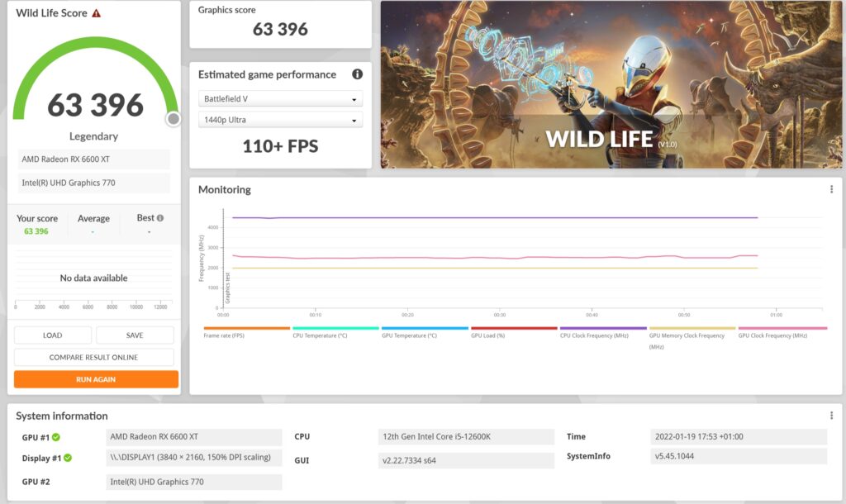Click COMPARE RESULT ONLINE button
Screen dimensions: 846x504
[x=94, y=357]
